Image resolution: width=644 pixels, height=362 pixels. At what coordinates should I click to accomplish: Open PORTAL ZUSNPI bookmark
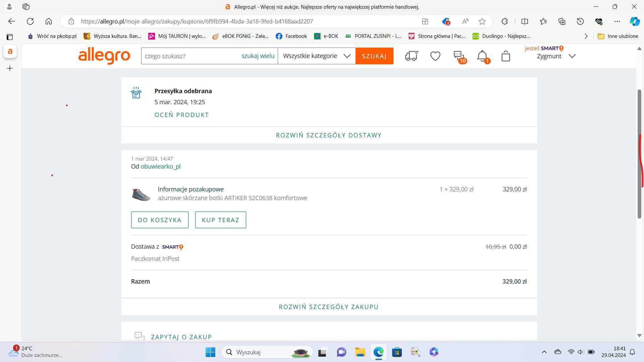(x=373, y=36)
